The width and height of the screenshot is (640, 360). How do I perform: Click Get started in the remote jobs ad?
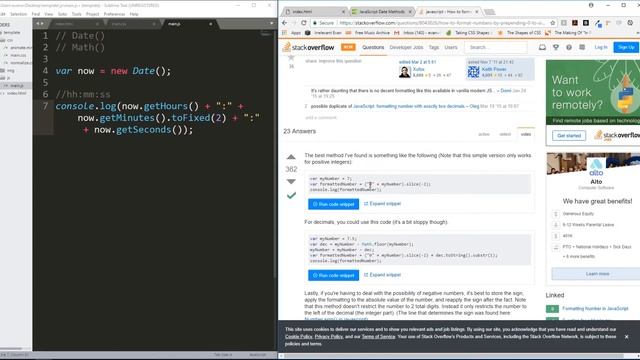point(569,136)
